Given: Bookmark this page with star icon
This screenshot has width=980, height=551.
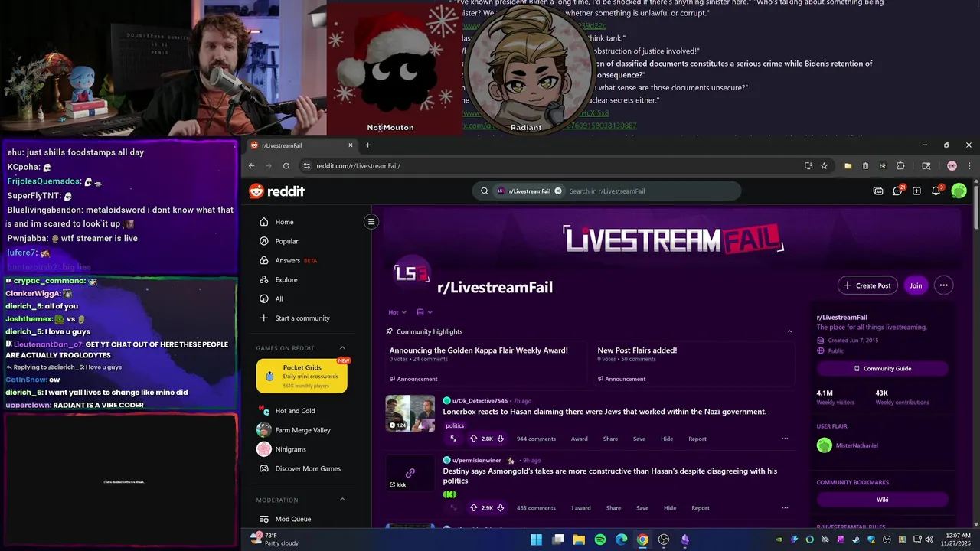Looking at the screenshot, I should [824, 166].
